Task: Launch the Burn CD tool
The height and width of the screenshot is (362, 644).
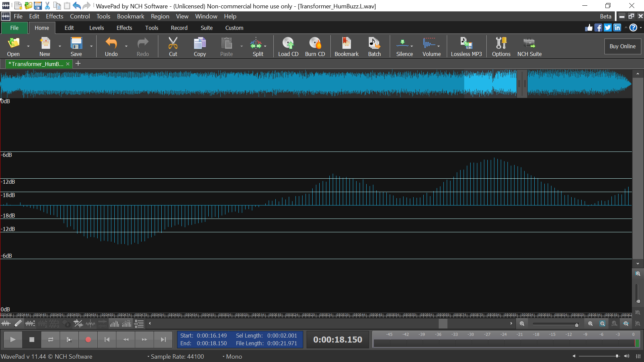Action: pyautogui.click(x=315, y=47)
